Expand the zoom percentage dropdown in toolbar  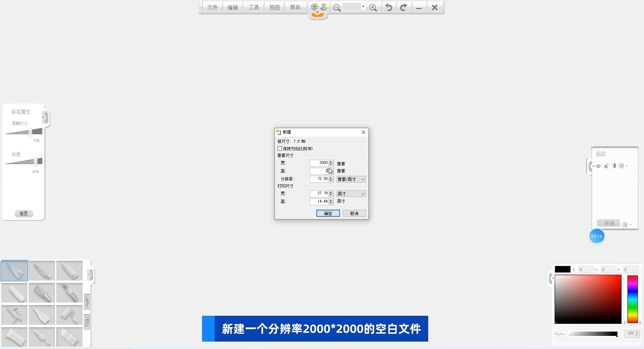pyautogui.click(x=363, y=7)
